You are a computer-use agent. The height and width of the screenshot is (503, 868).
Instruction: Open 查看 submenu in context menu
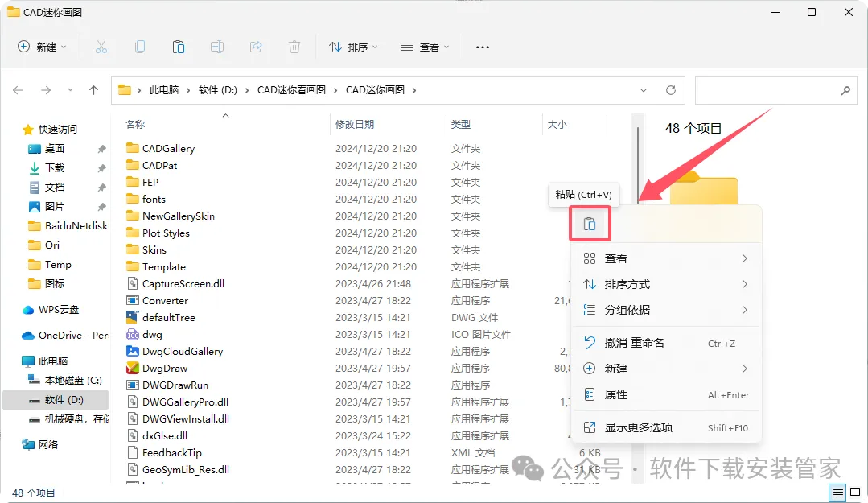pos(666,258)
